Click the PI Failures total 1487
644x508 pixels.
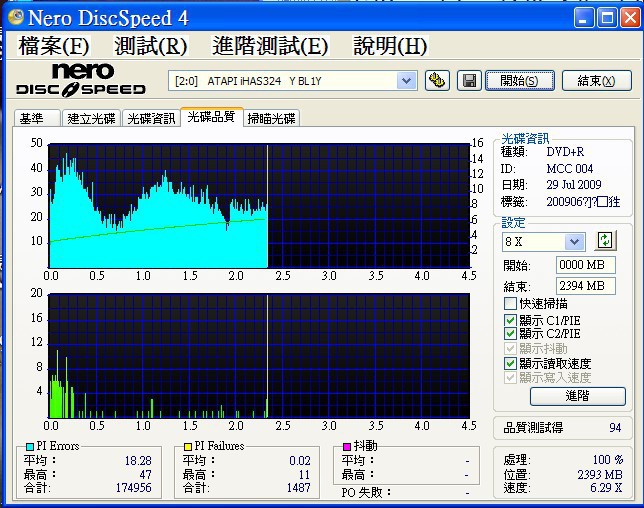click(299, 487)
